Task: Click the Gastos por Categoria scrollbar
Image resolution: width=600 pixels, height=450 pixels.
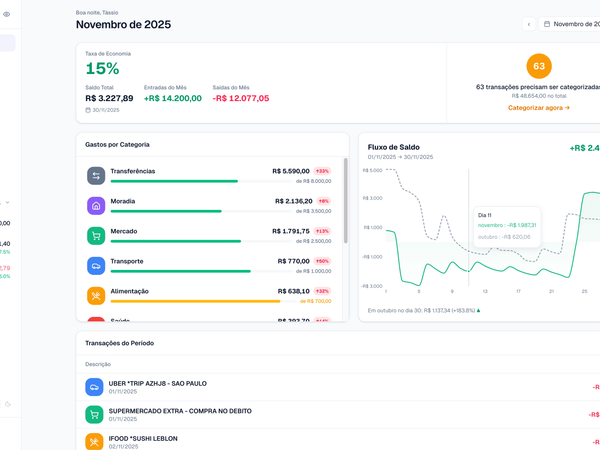Action: pyautogui.click(x=346, y=200)
